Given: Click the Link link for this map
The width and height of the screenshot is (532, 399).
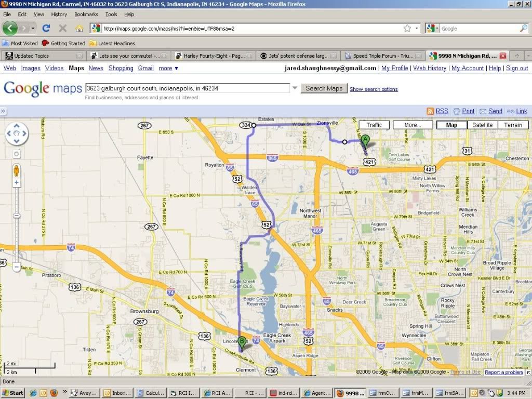Looking at the screenshot, I should click(x=522, y=111).
